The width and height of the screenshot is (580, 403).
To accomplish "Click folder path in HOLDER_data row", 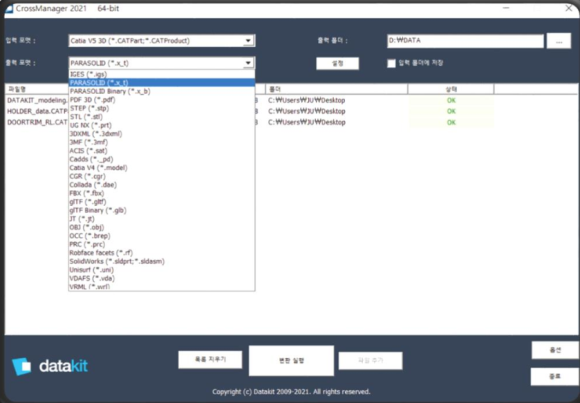I will pyautogui.click(x=307, y=111).
